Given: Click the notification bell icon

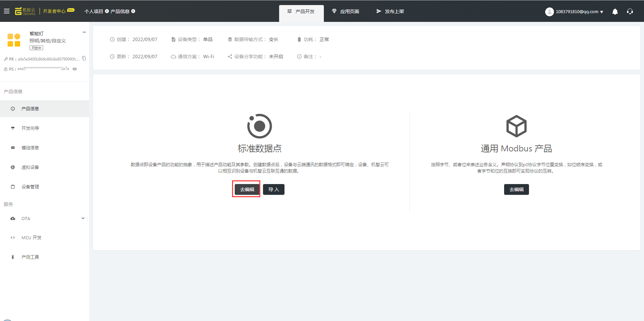Looking at the screenshot, I should coord(615,11).
